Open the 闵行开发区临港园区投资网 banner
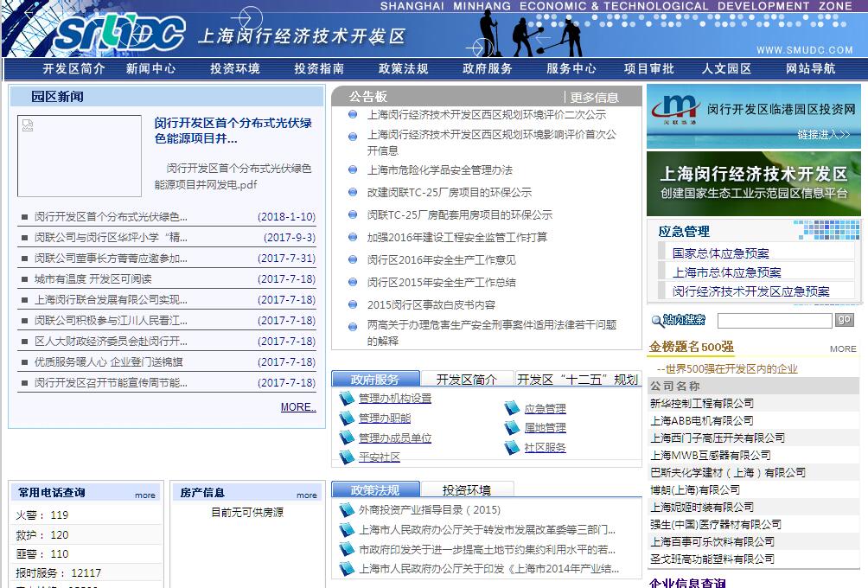This screenshot has width=868, height=588. tap(753, 117)
